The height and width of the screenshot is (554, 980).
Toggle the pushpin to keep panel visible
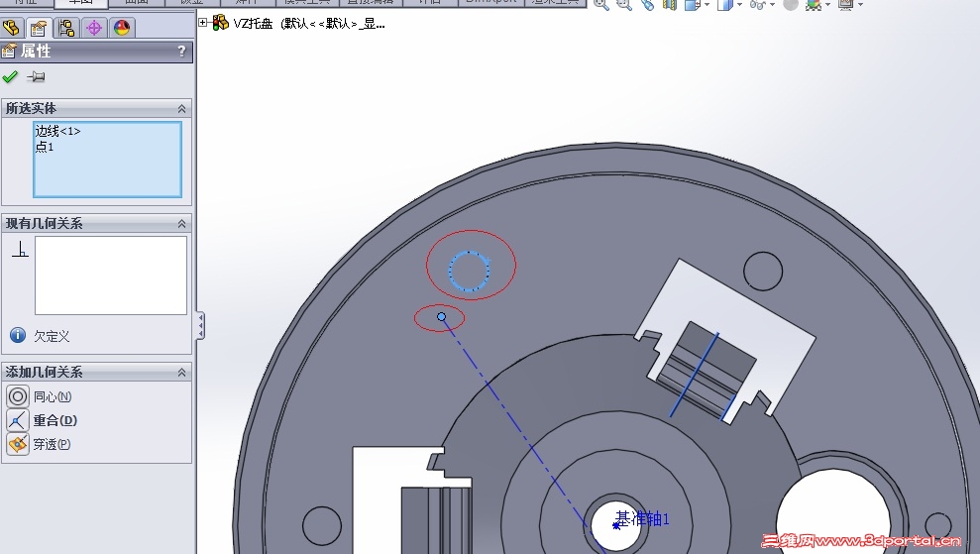point(37,77)
